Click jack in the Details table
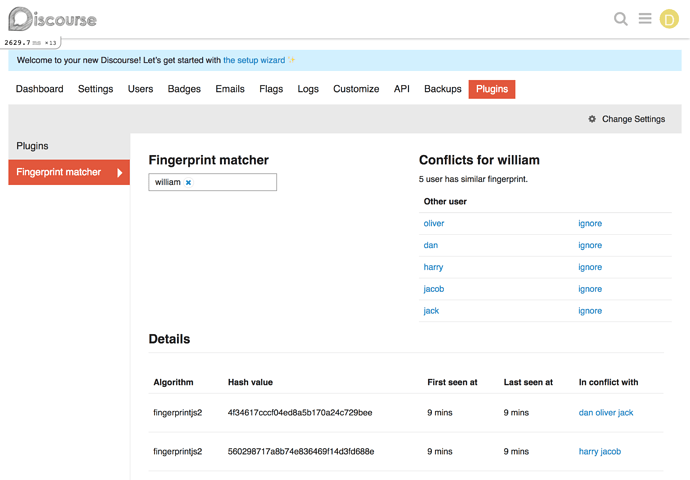The image size is (690, 480). pyautogui.click(x=625, y=413)
